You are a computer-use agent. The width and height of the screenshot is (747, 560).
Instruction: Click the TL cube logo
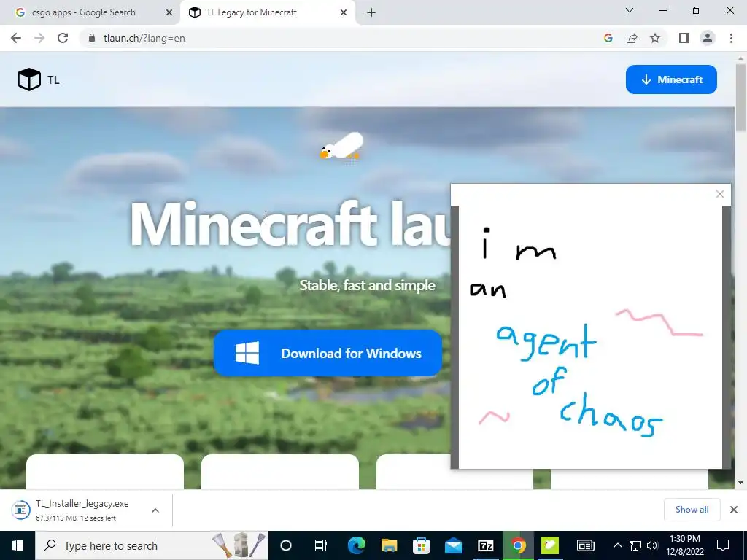click(x=29, y=79)
